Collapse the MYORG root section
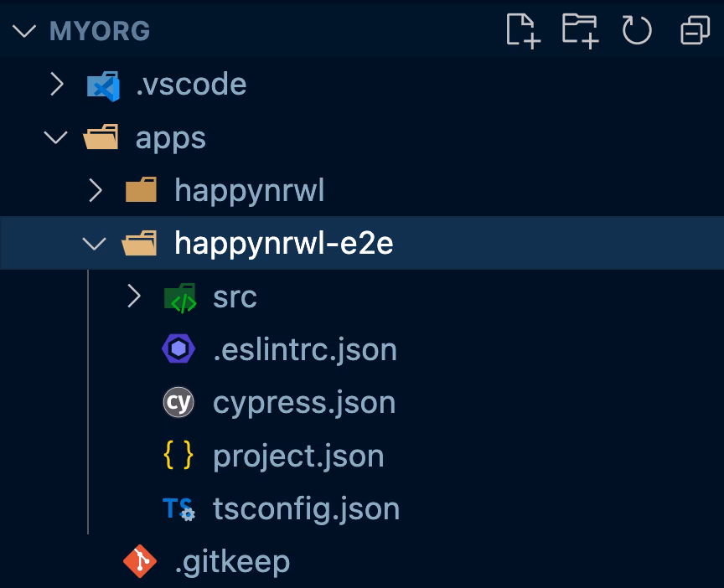 tap(25, 31)
